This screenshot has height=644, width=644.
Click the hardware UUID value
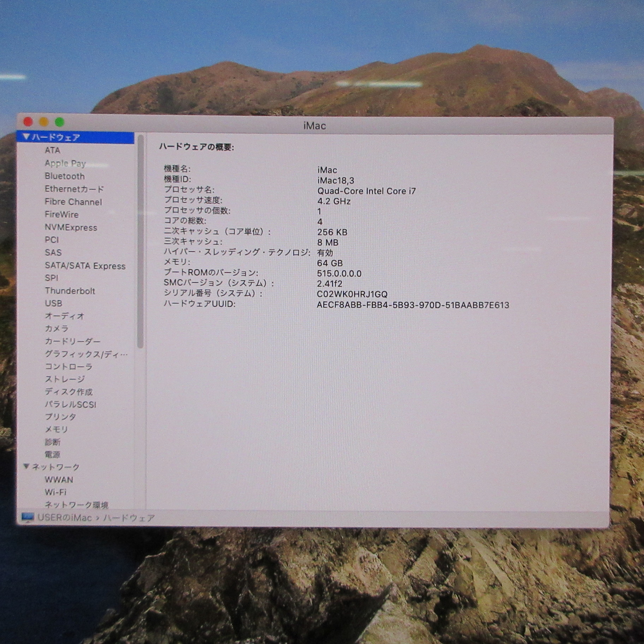[413, 305]
